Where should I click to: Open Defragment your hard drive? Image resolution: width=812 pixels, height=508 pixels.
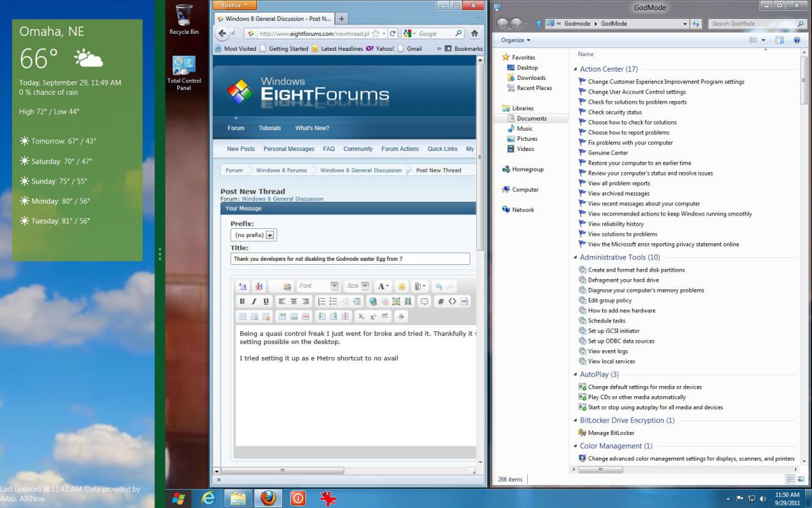(x=623, y=280)
